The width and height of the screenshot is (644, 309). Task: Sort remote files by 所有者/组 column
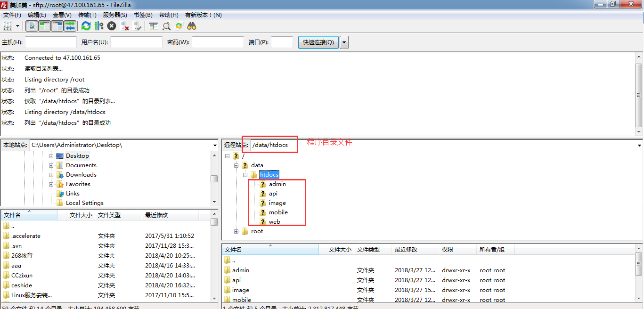pyautogui.click(x=495, y=250)
